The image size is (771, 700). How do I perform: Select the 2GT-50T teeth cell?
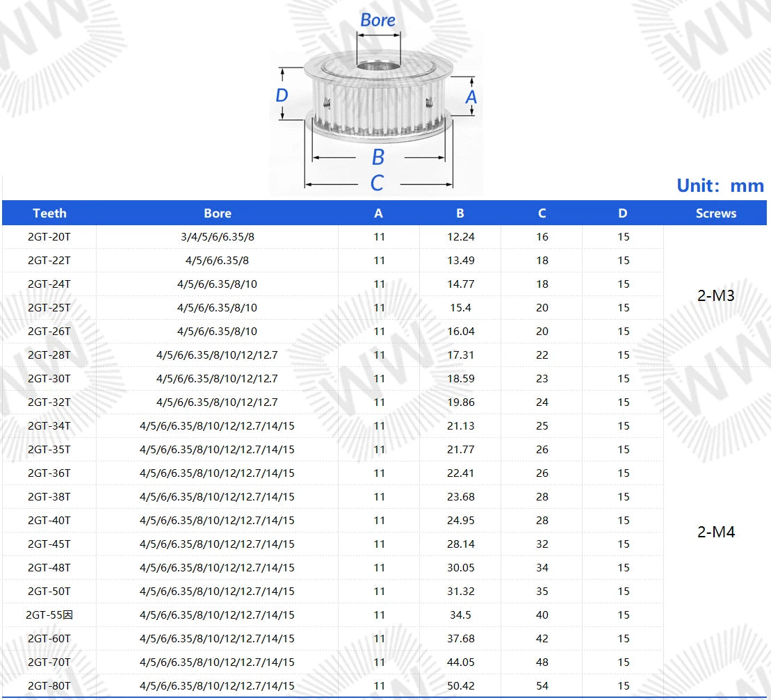point(49,592)
